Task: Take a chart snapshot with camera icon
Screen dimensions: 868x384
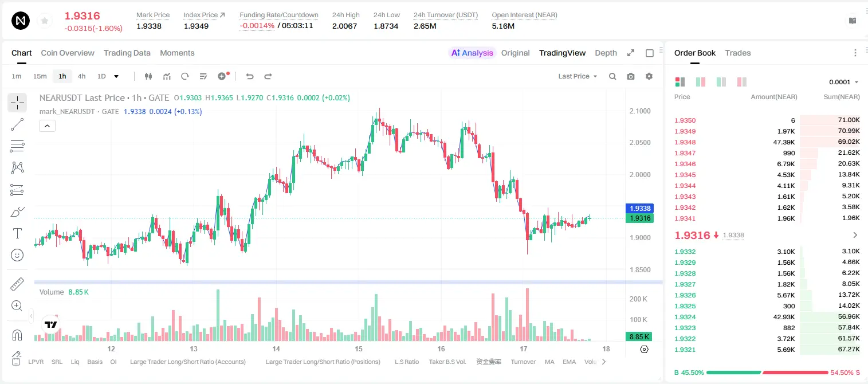Action: (x=631, y=76)
